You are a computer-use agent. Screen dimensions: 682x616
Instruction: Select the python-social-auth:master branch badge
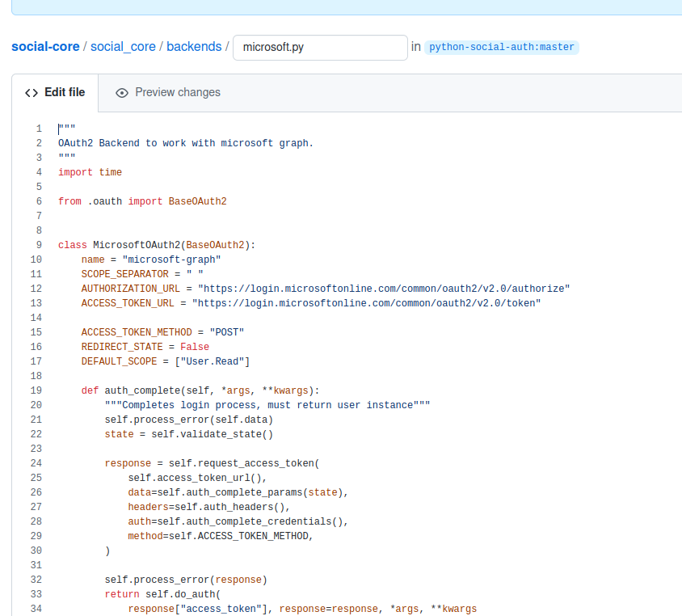(502, 47)
